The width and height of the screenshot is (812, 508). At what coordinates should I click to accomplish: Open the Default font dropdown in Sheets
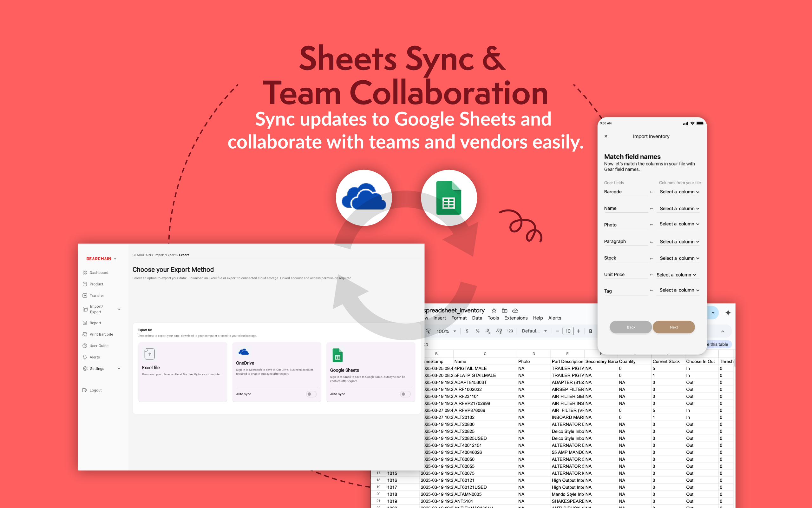(x=534, y=331)
